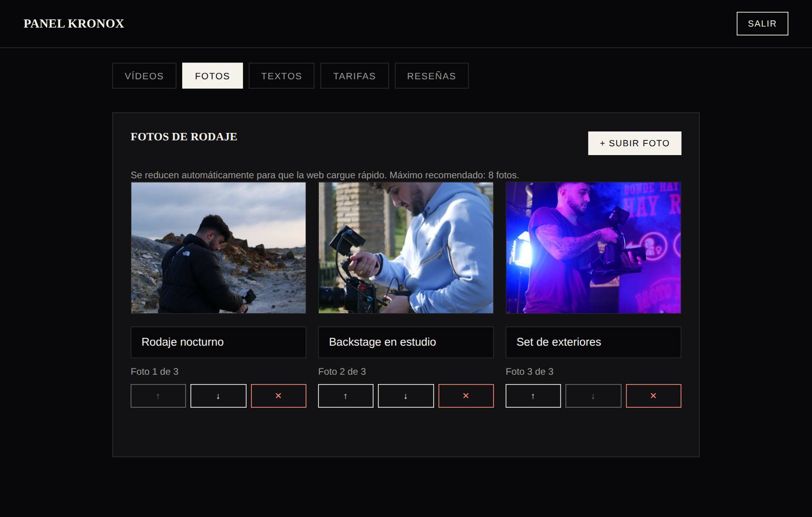Move Set de exteriores photo down
The height and width of the screenshot is (517, 812).
[x=593, y=396]
